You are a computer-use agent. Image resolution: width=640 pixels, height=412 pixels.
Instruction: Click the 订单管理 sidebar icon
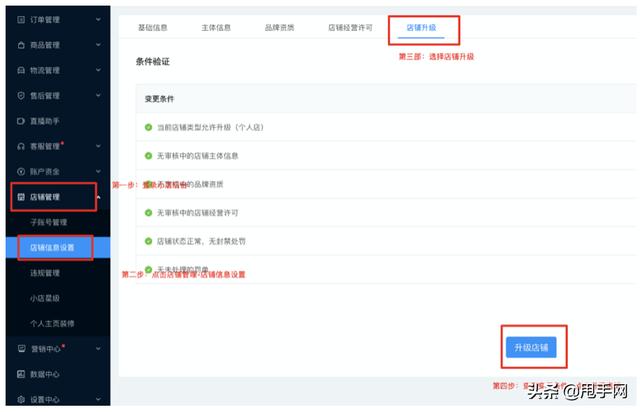point(21,19)
